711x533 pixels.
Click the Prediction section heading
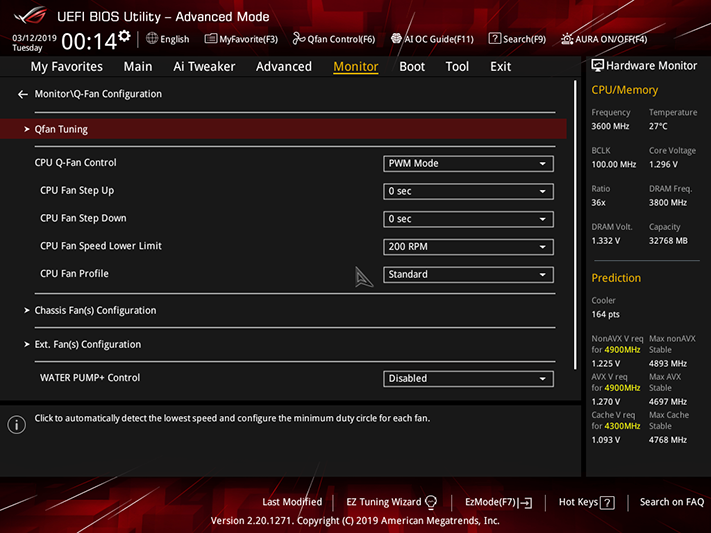616,278
